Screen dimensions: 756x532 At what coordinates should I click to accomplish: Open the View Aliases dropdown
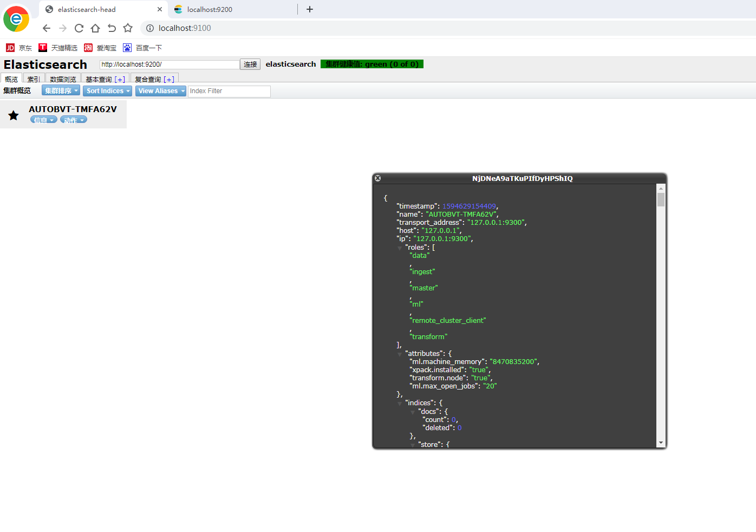161,91
